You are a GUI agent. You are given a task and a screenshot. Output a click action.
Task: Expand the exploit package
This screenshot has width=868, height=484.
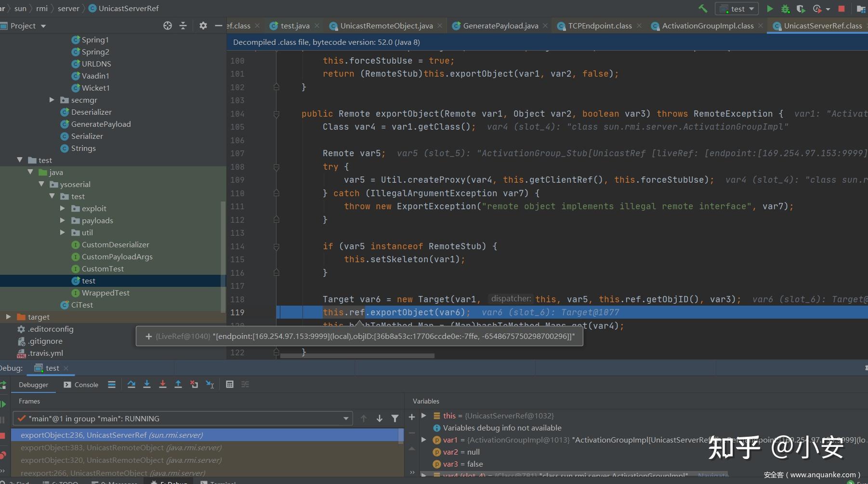63,208
